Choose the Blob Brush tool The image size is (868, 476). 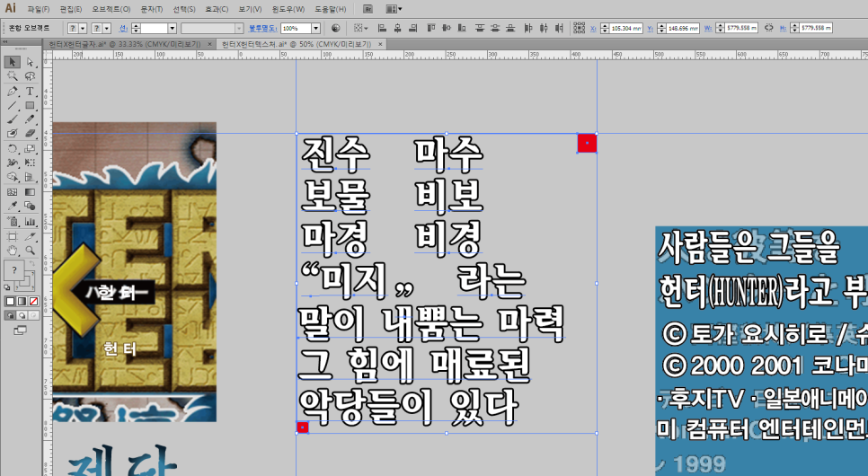point(13,134)
